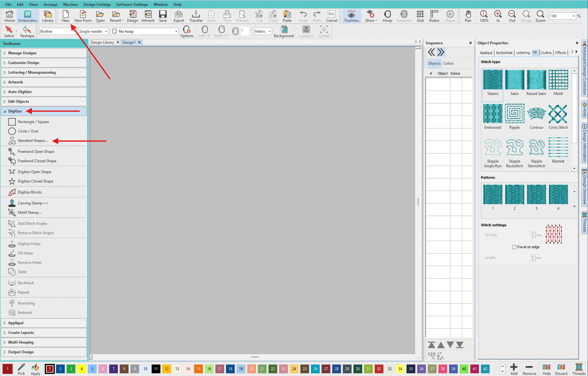
Task: Select the Circle / Oval tool
Action: [28, 131]
